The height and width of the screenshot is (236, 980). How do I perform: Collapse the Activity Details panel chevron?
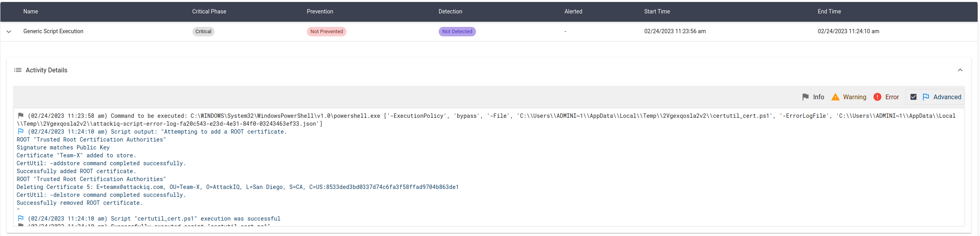pyautogui.click(x=960, y=70)
